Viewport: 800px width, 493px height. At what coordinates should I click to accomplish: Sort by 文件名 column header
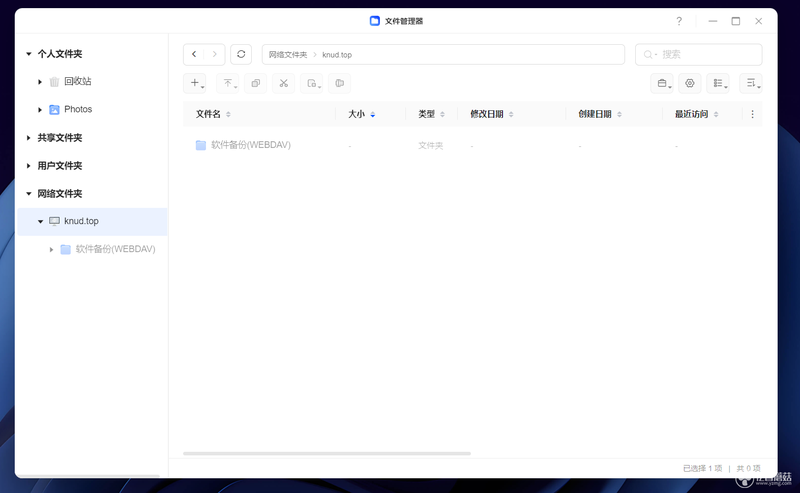click(209, 114)
